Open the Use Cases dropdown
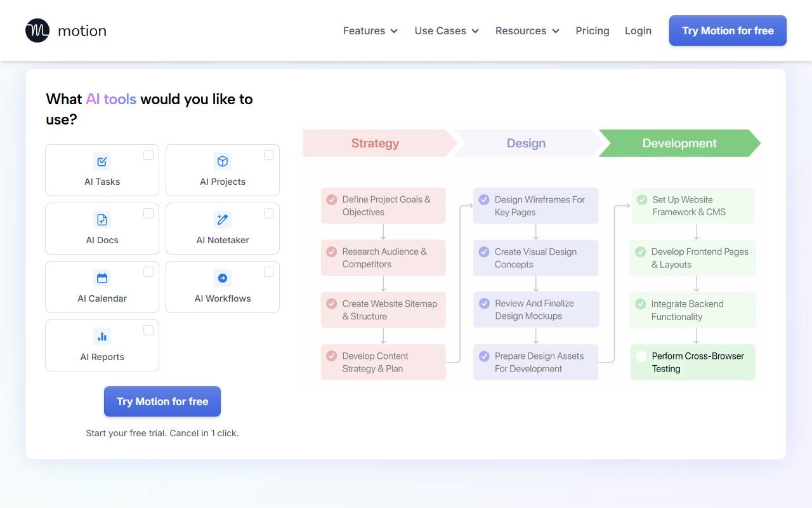 click(447, 30)
